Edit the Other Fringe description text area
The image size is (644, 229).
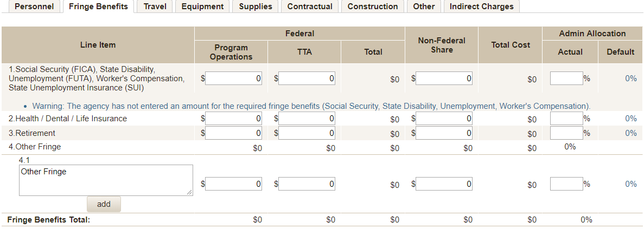pyautogui.click(x=106, y=180)
